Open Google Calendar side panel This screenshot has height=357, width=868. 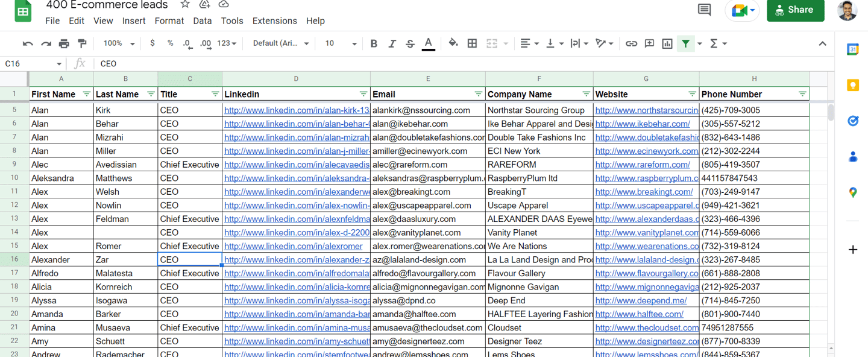coord(852,50)
